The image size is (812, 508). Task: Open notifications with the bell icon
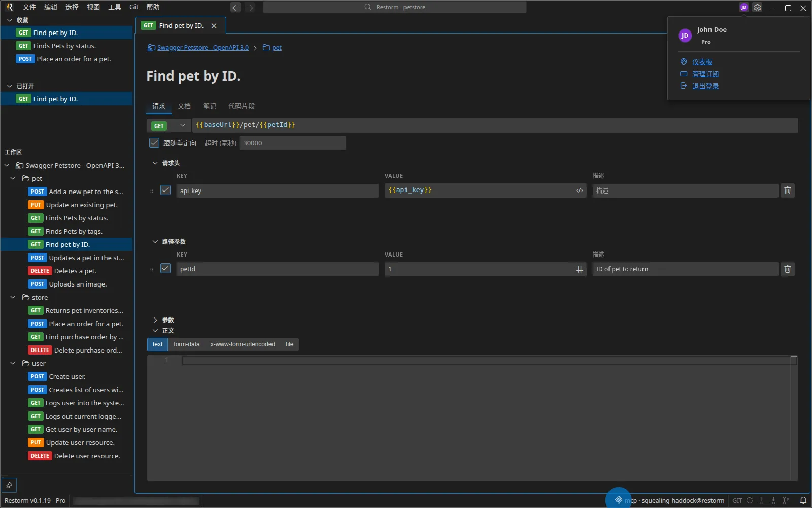click(803, 500)
